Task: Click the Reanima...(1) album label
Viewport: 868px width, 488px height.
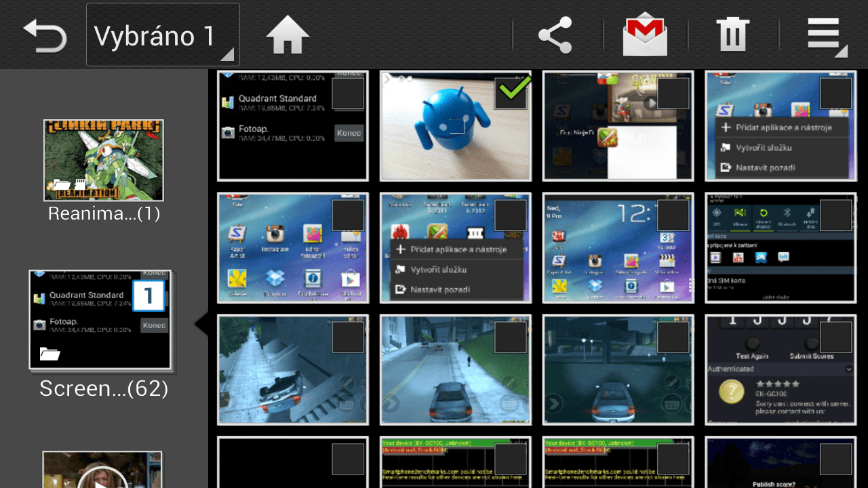Action: tap(104, 214)
